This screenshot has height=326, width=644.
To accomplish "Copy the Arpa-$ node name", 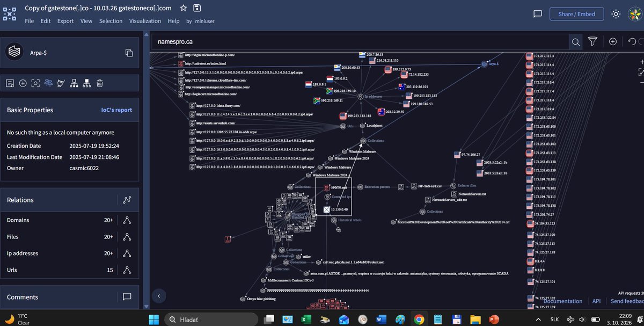I will click(x=129, y=53).
